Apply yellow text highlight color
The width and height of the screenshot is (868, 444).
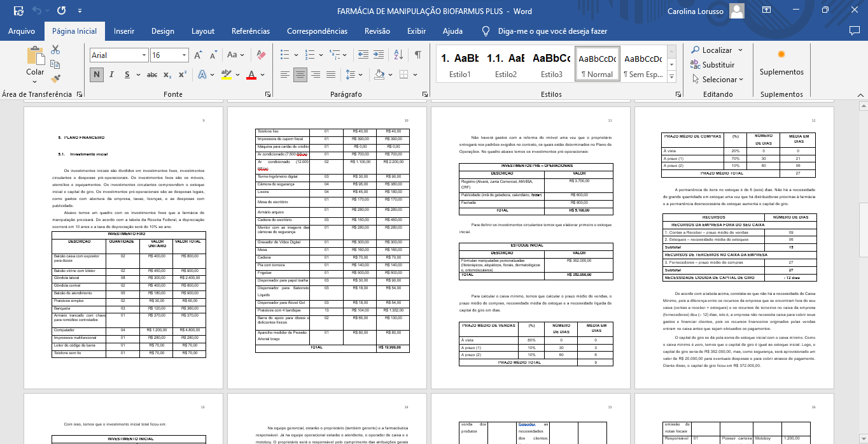[x=227, y=75]
